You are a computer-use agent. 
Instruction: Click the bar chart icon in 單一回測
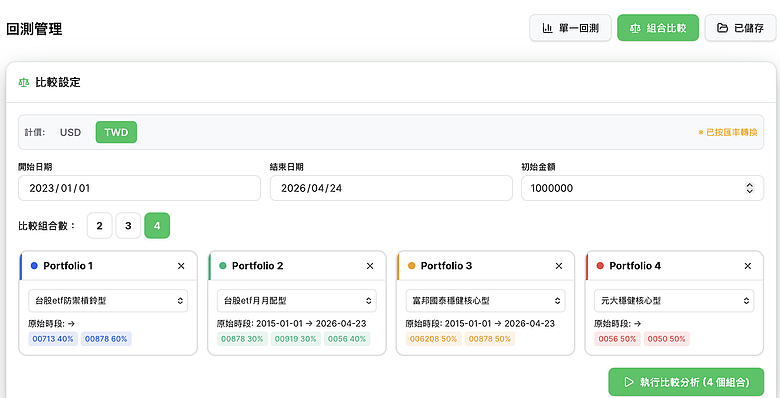pos(547,28)
